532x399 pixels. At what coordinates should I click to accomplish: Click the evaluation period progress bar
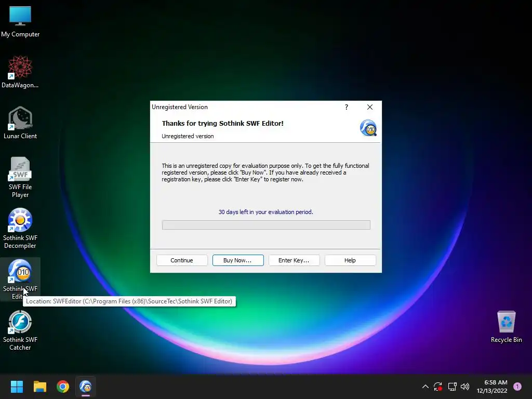(x=266, y=225)
